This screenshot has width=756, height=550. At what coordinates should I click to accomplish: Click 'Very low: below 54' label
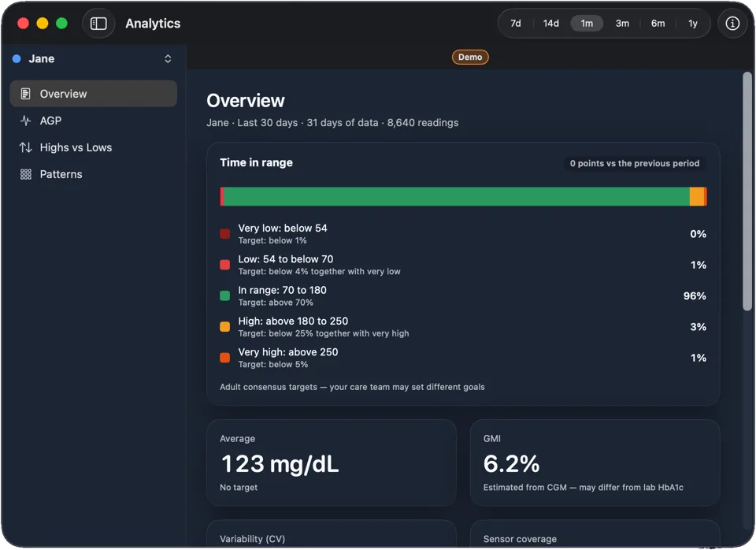pyautogui.click(x=283, y=229)
